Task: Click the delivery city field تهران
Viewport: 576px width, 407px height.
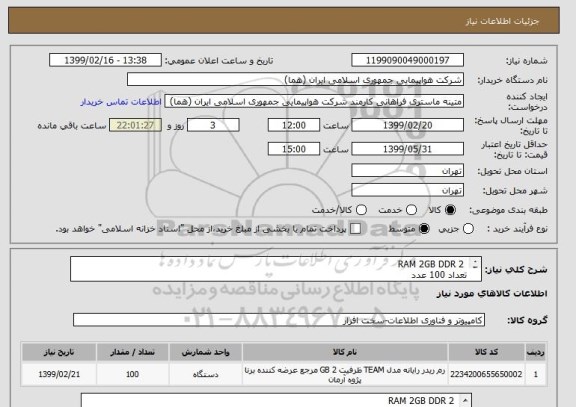Action: coord(407,190)
